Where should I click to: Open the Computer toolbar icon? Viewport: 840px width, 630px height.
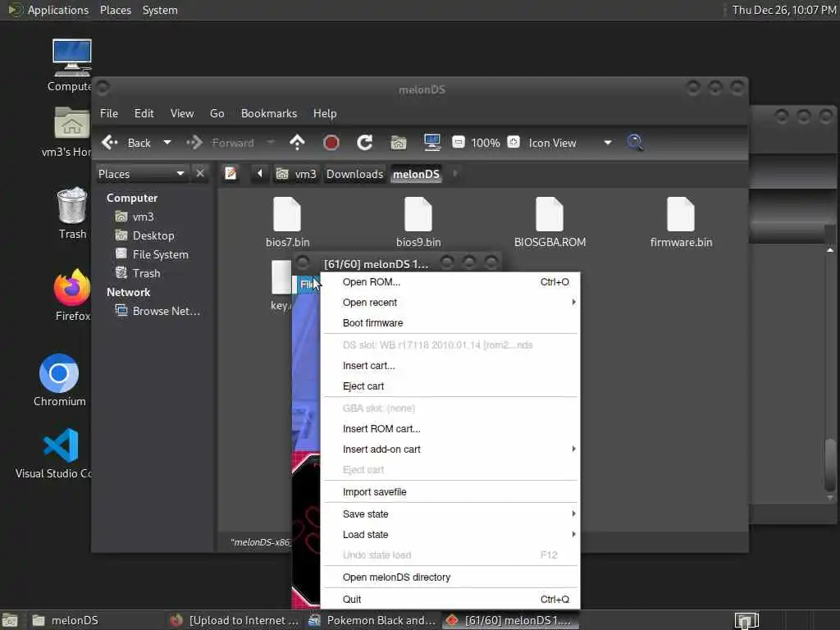click(431, 143)
